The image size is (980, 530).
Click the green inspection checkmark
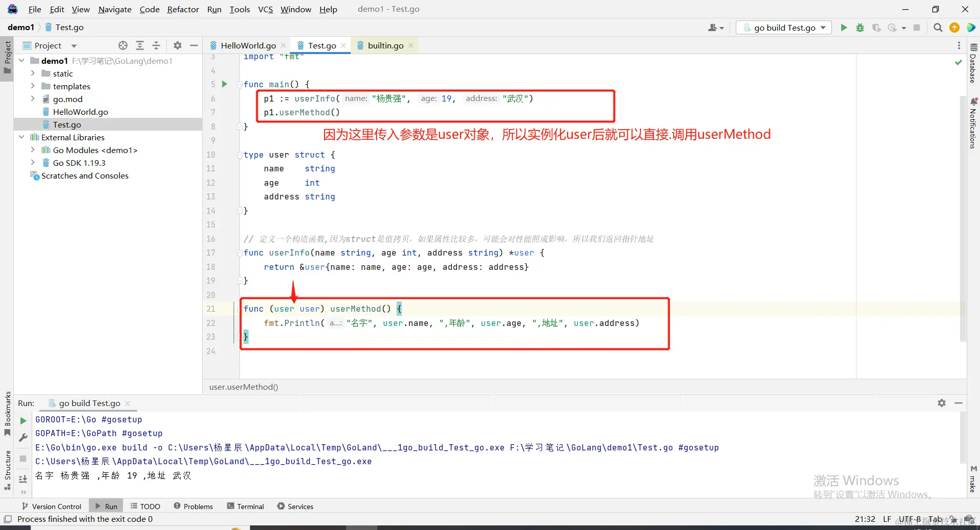[x=958, y=62]
